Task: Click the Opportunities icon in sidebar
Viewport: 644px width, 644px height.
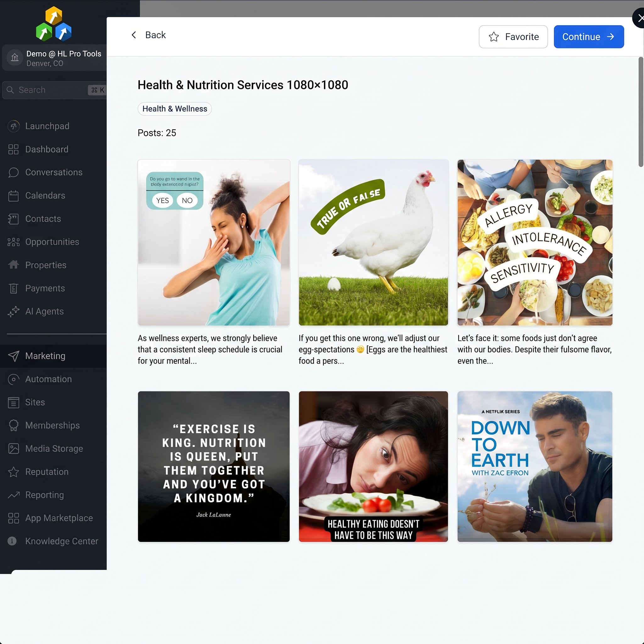Action: (13, 242)
